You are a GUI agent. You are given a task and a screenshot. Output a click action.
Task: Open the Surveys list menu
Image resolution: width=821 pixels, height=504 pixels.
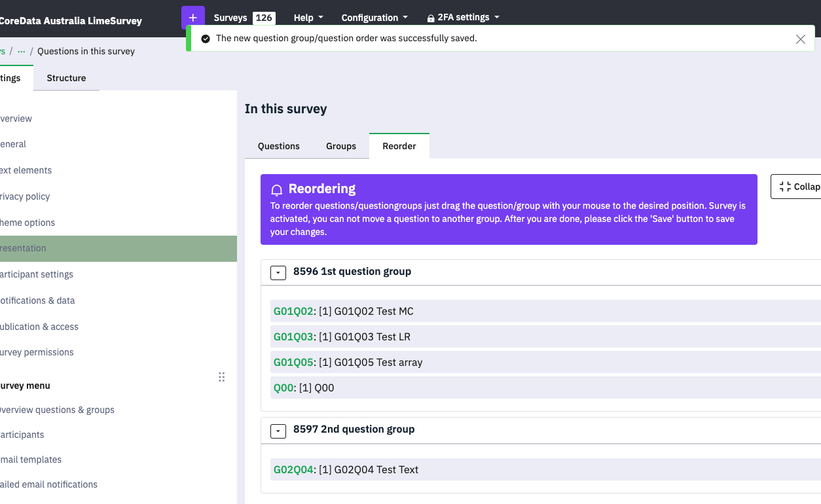[243, 18]
